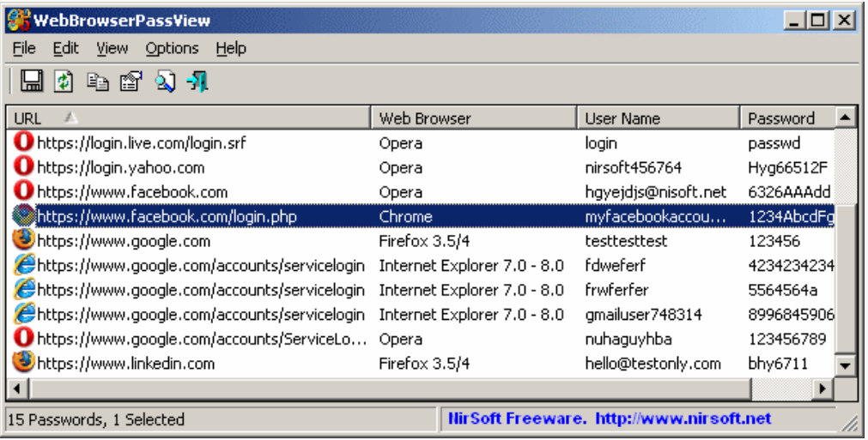Screen dimensions: 868x440
Task: Click the Refresh toolbar icon
Action: click(64, 81)
